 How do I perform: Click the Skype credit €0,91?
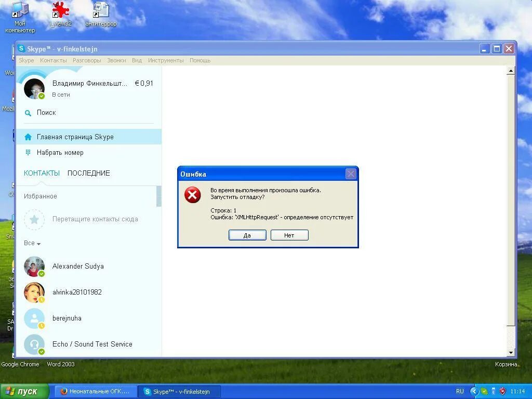144,83
